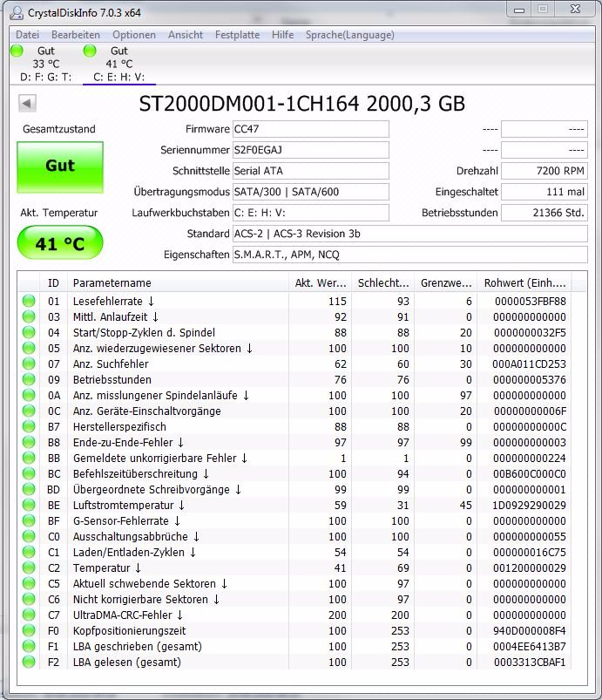Open the Hilfe menu

tap(282, 35)
